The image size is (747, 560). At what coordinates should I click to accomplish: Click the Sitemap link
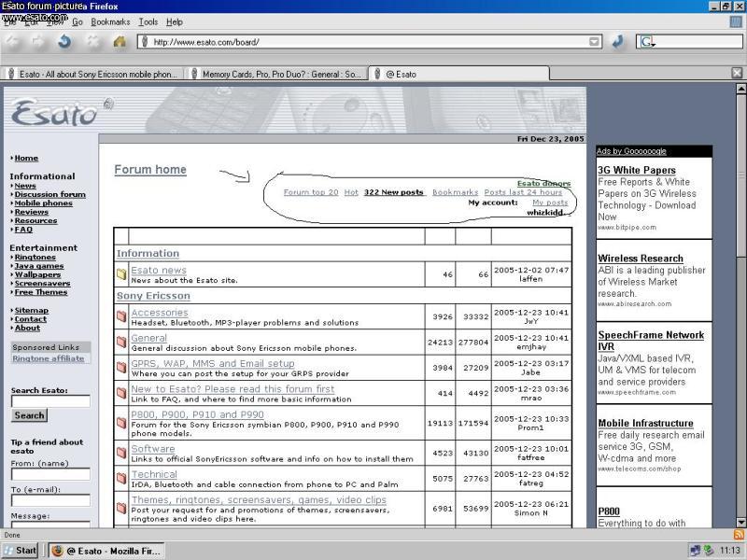click(32, 310)
